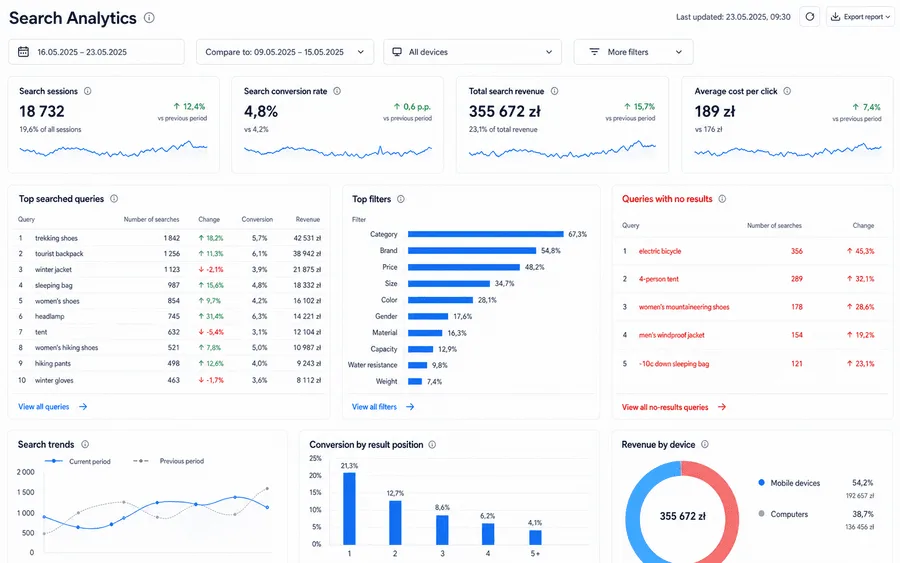
Task: Open the All devices dropdown
Action: tap(472, 52)
